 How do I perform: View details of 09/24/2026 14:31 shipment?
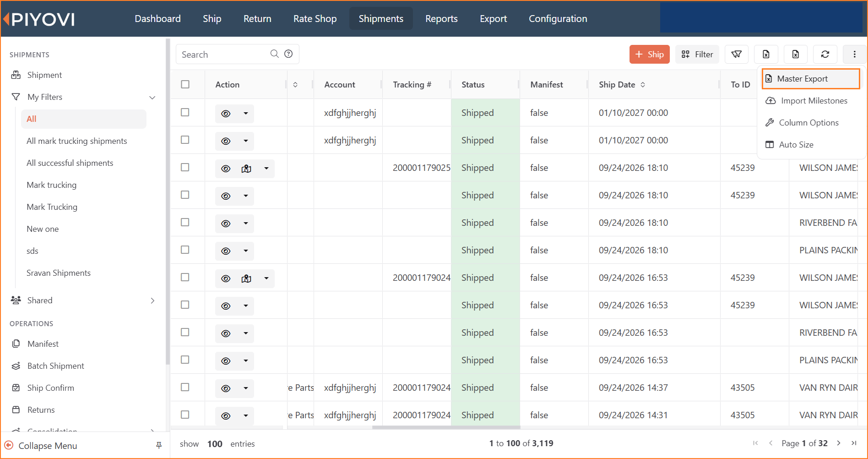226,416
